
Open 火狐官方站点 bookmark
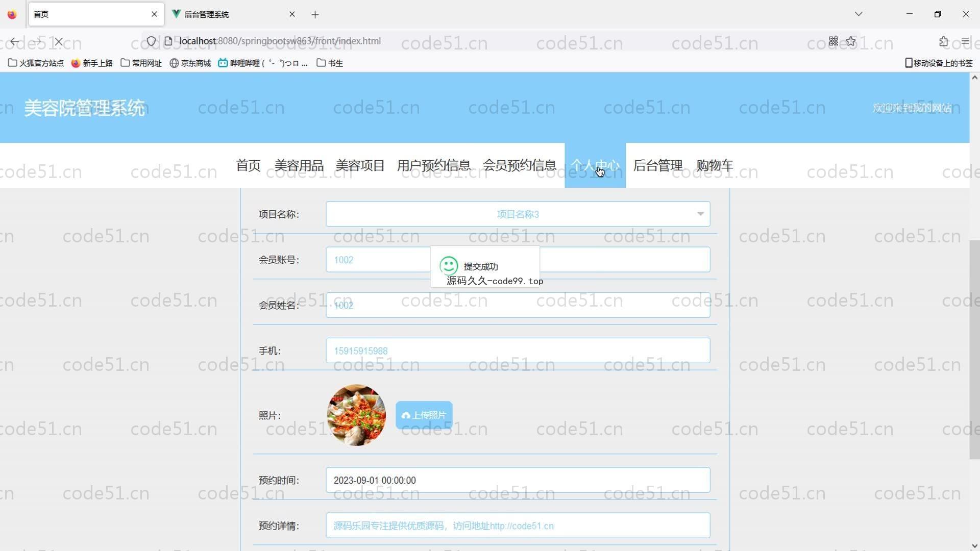pos(36,63)
